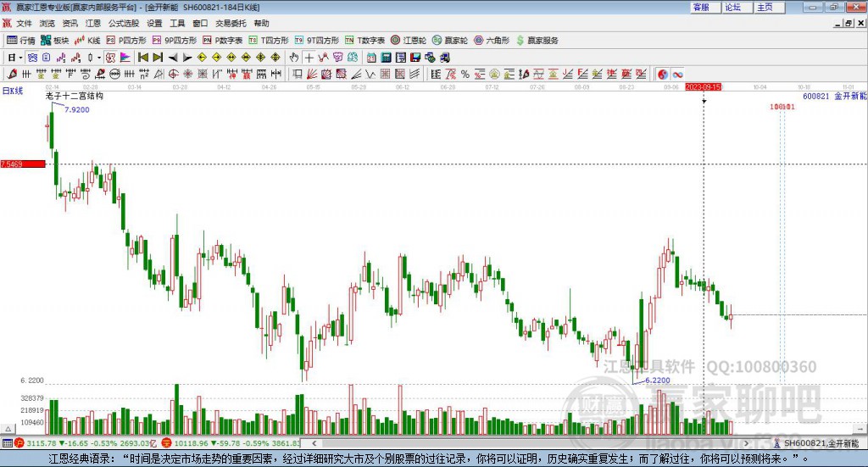This screenshot has width=868, height=467.
Task: Expand the 日 period dropdown
Action: (20, 58)
